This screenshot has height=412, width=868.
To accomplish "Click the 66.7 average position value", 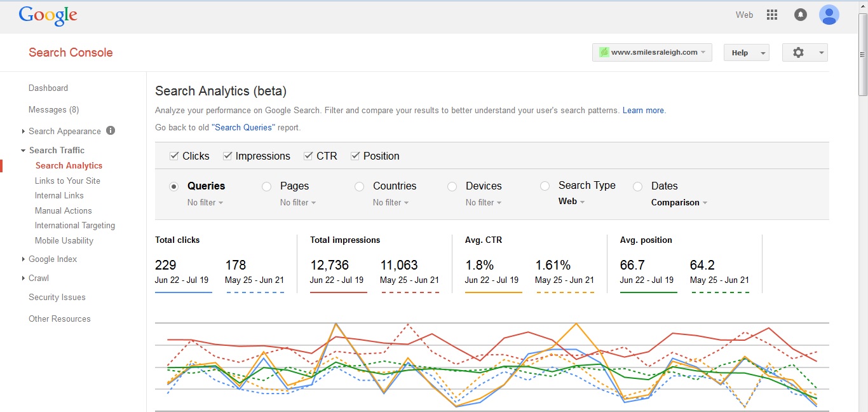I will point(632,265).
